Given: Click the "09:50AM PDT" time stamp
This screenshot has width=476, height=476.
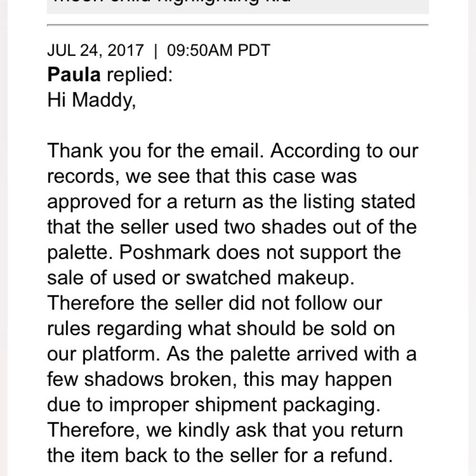Looking at the screenshot, I should coord(218,50).
